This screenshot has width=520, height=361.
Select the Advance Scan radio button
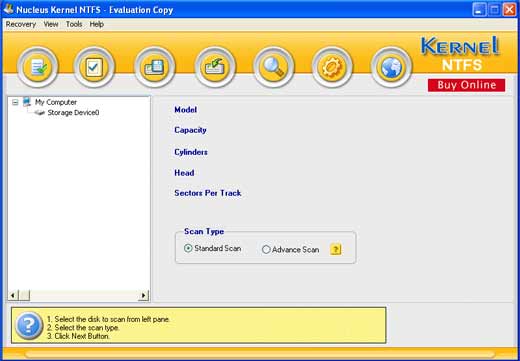[x=266, y=249]
